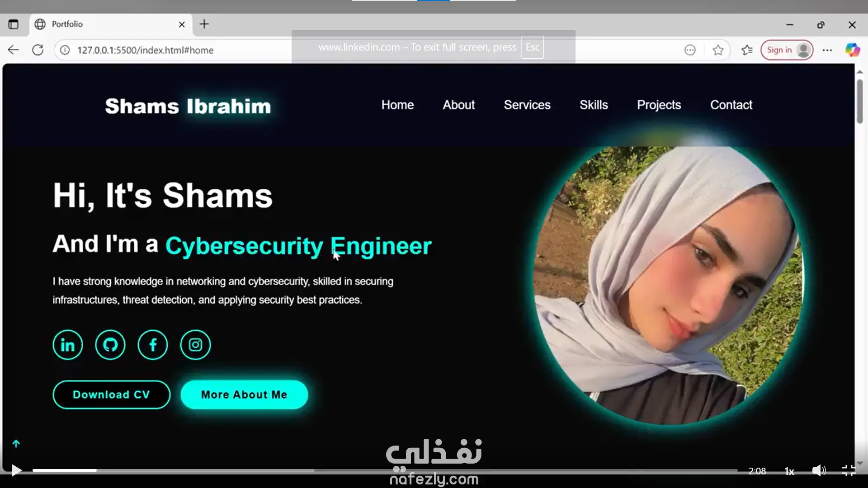This screenshot has height=488, width=868.
Task: Seek on the video progress bar
Action: pyautogui.click(x=384, y=470)
